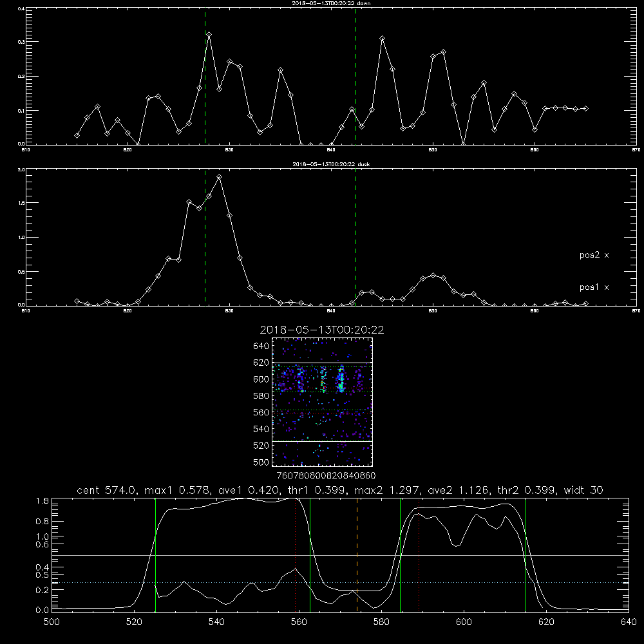Click the 'widt 30' value in the stats line
Screen dimensions: 644x644
[x=583, y=490]
